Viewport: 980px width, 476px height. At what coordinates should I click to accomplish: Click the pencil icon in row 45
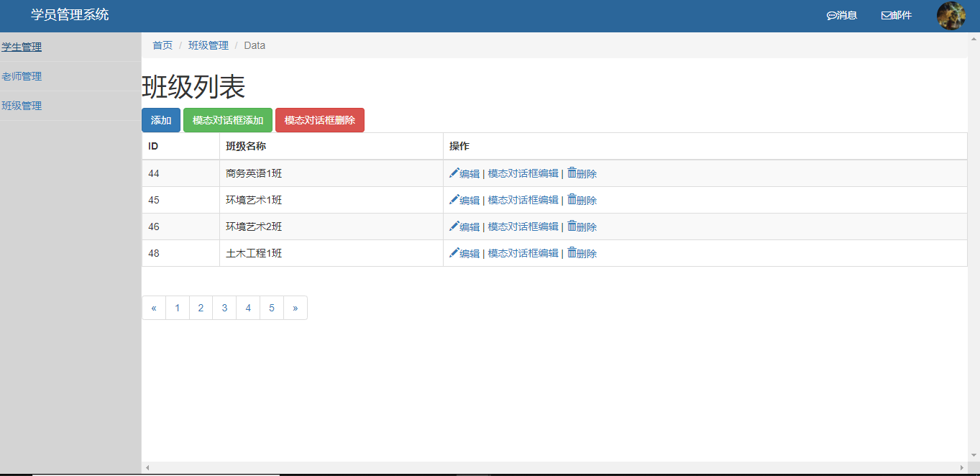pos(454,199)
